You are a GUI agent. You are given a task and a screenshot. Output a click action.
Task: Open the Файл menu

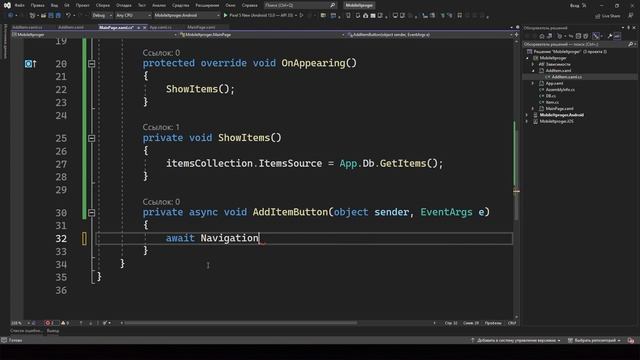[19, 5]
